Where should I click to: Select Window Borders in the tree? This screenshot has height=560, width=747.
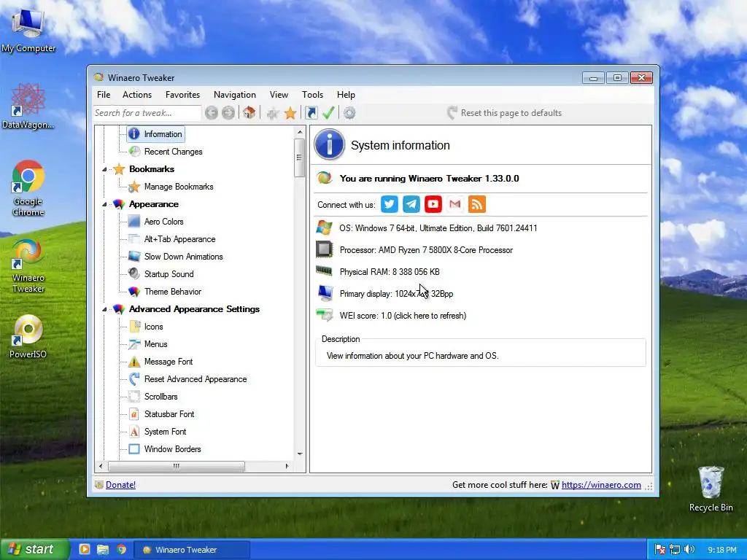click(x=172, y=449)
